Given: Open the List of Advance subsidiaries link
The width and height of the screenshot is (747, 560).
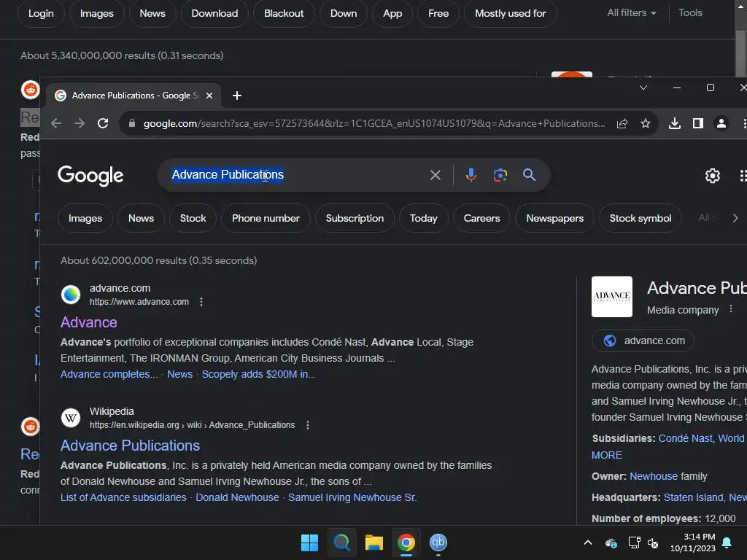Looking at the screenshot, I should (123, 497).
